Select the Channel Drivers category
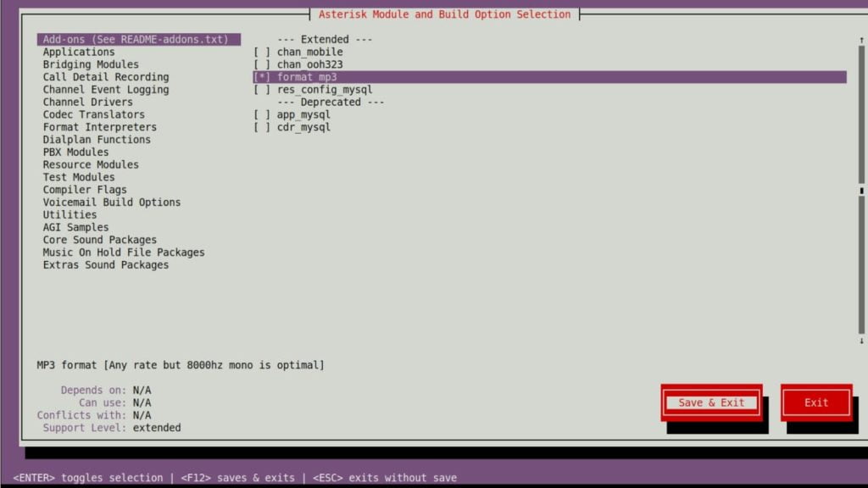 pos(87,102)
